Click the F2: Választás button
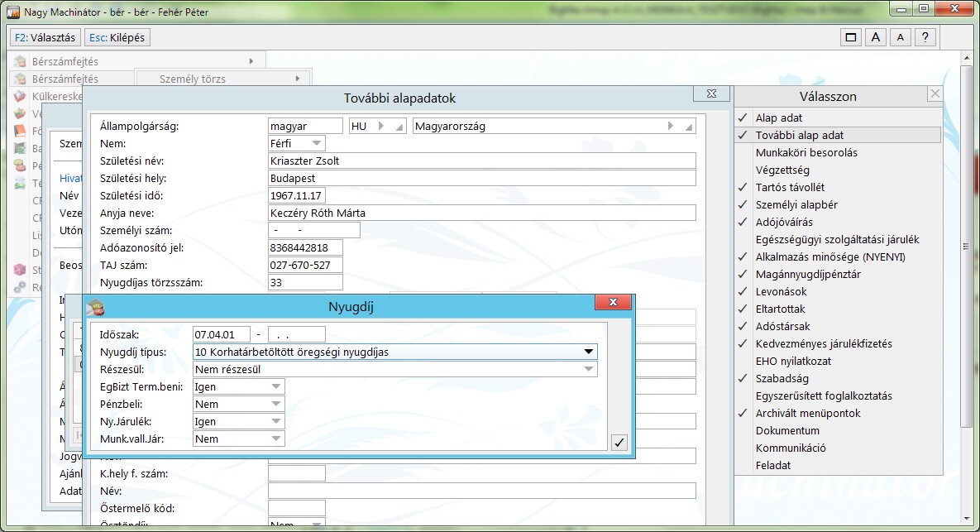The height and width of the screenshot is (532, 980). click(x=45, y=37)
